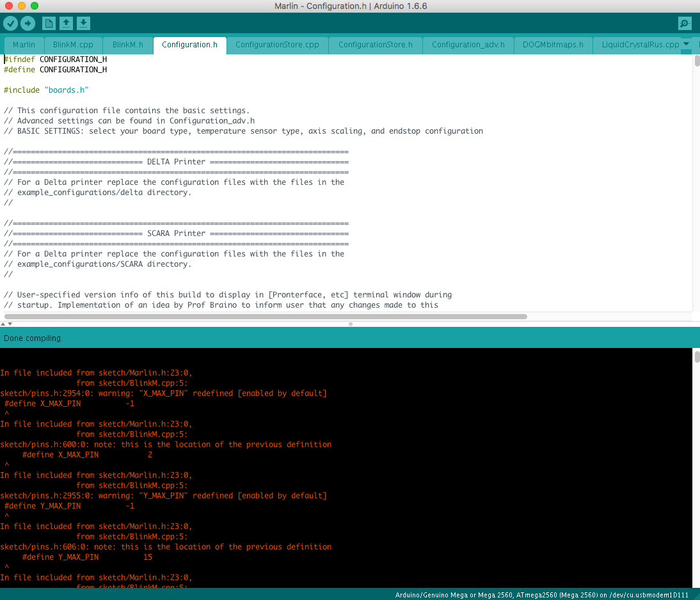
Task: Show the DOGMbitmaps.h tab
Action: point(553,45)
